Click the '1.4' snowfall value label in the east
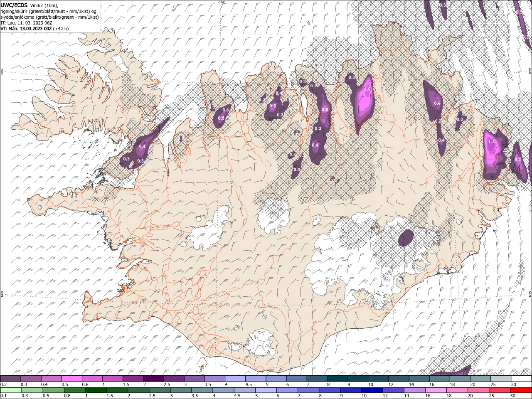The image size is (532, 399). (491, 142)
